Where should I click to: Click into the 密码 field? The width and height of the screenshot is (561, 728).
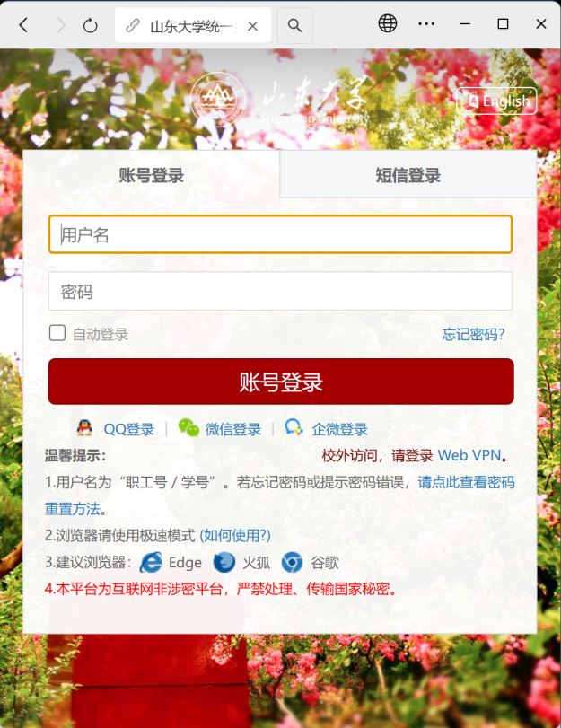click(x=280, y=291)
